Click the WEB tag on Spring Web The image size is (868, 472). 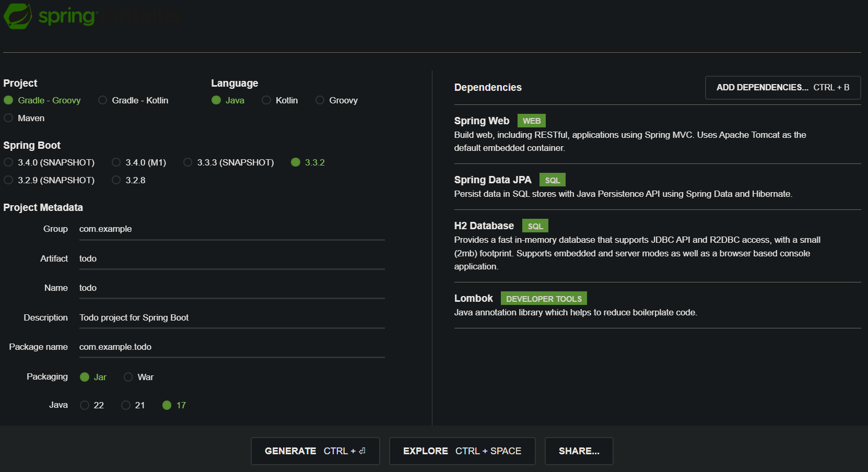[532, 121]
